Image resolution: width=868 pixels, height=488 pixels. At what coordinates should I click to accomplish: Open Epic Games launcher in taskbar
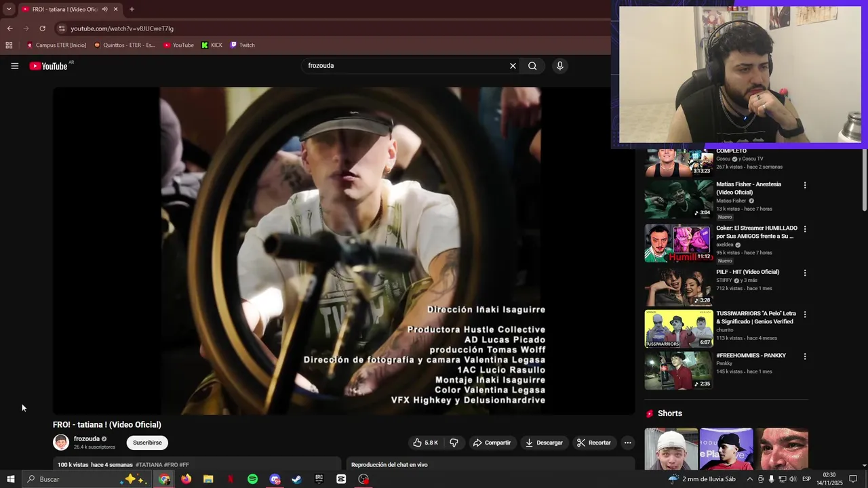coord(319,479)
